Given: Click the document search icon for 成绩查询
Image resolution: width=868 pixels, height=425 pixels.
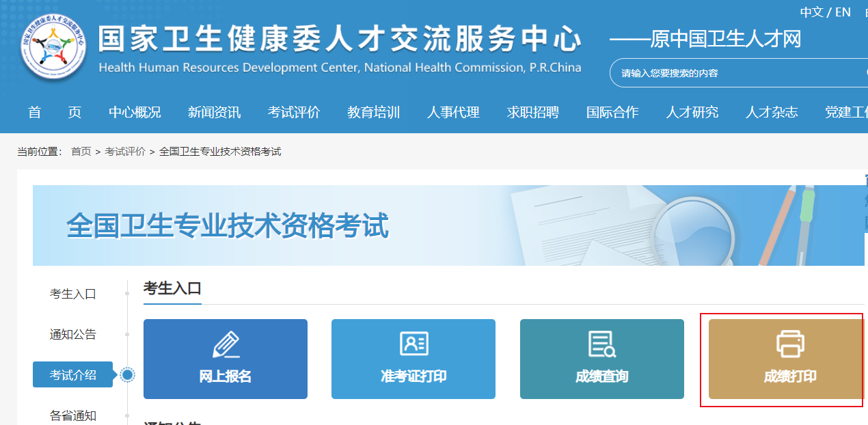Looking at the screenshot, I should (602, 344).
